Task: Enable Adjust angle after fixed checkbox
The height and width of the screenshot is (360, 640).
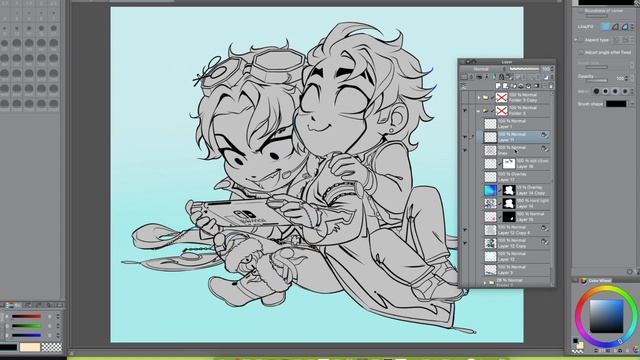Action: click(580, 52)
